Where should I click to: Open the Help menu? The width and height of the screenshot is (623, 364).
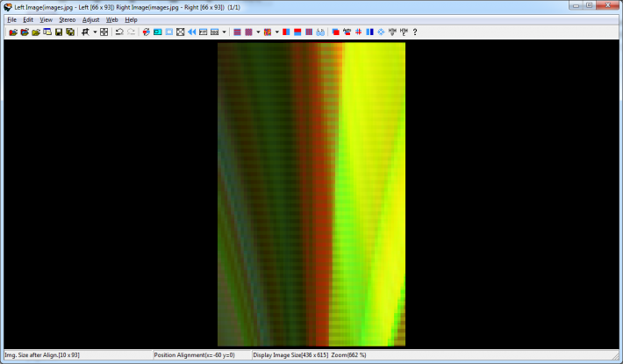(x=131, y=20)
